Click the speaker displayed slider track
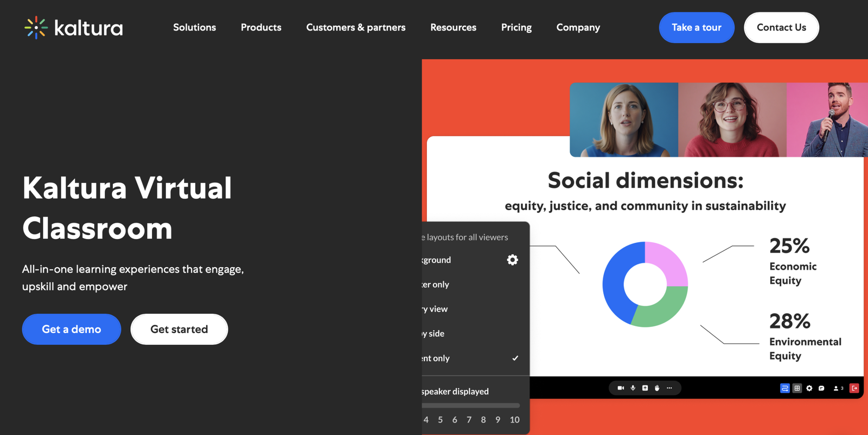Image resolution: width=868 pixels, height=435 pixels. click(x=471, y=405)
